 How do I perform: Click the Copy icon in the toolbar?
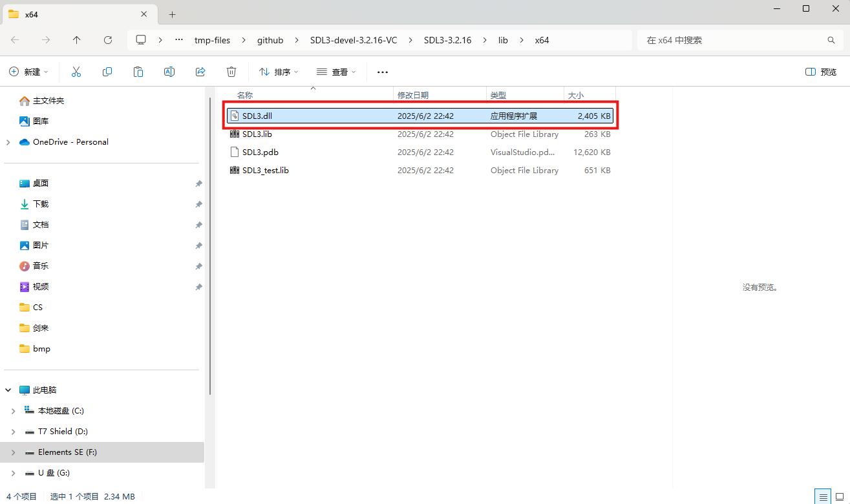pyautogui.click(x=107, y=72)
